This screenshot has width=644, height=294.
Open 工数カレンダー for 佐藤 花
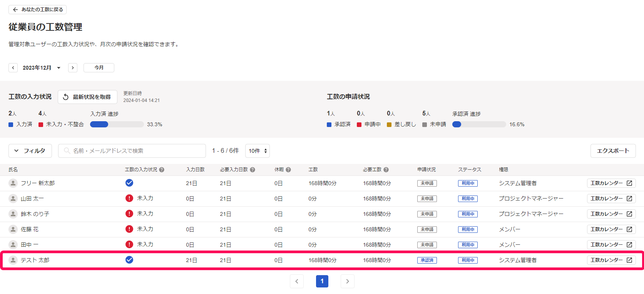611,229
